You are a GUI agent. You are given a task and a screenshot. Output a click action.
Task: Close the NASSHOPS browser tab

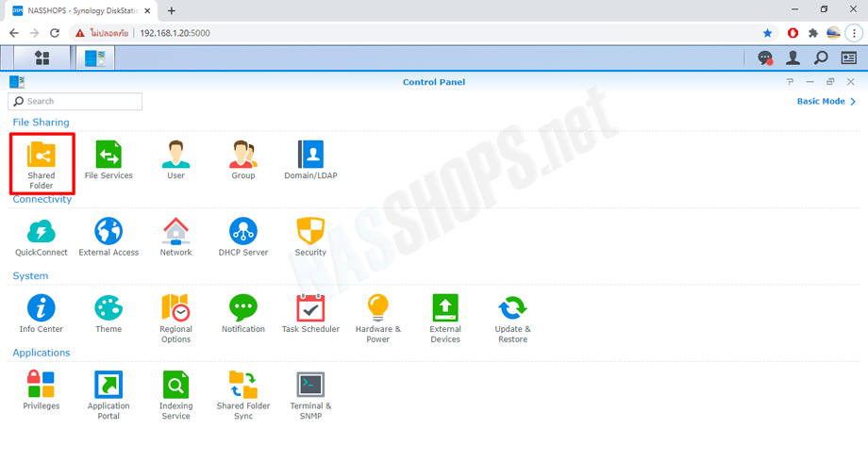[147, 10]
